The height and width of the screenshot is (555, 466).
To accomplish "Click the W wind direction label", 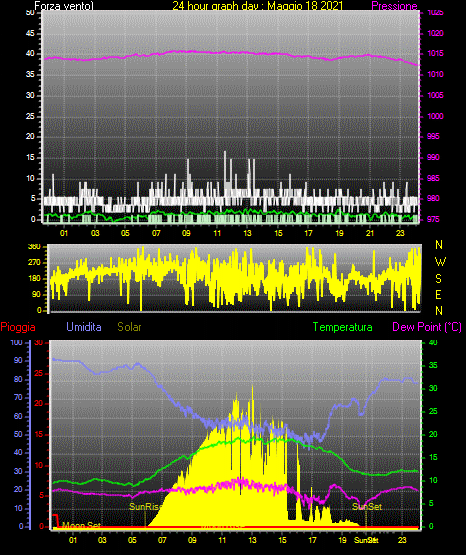I will [x=440, y=262].
